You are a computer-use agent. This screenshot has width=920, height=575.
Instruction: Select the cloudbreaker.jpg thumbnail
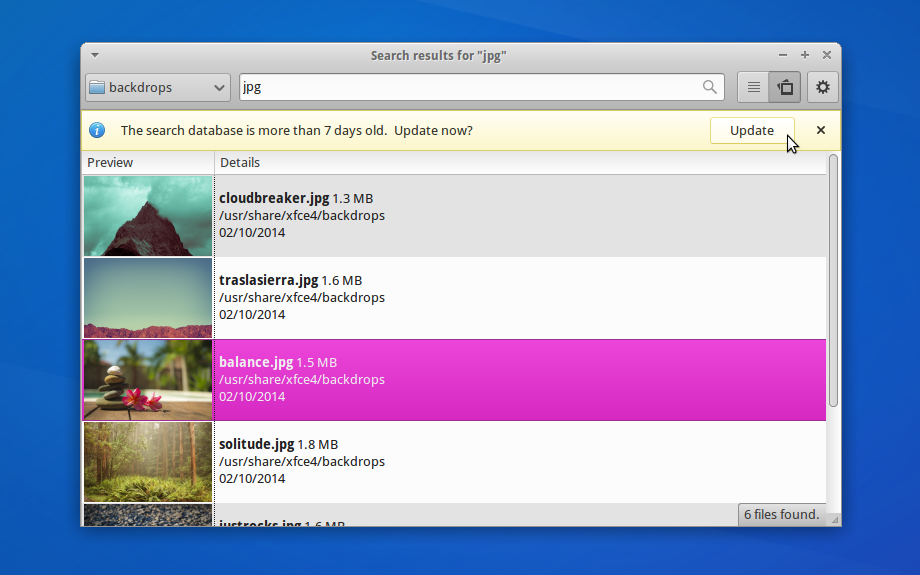148,216
